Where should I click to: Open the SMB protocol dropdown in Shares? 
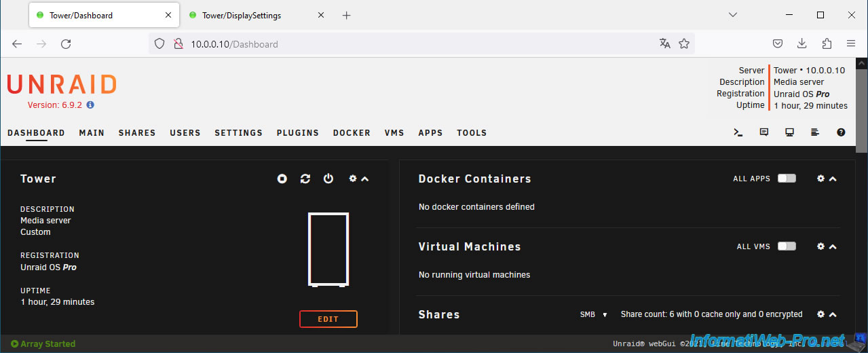pyautogui.click(x=588, y=315)
